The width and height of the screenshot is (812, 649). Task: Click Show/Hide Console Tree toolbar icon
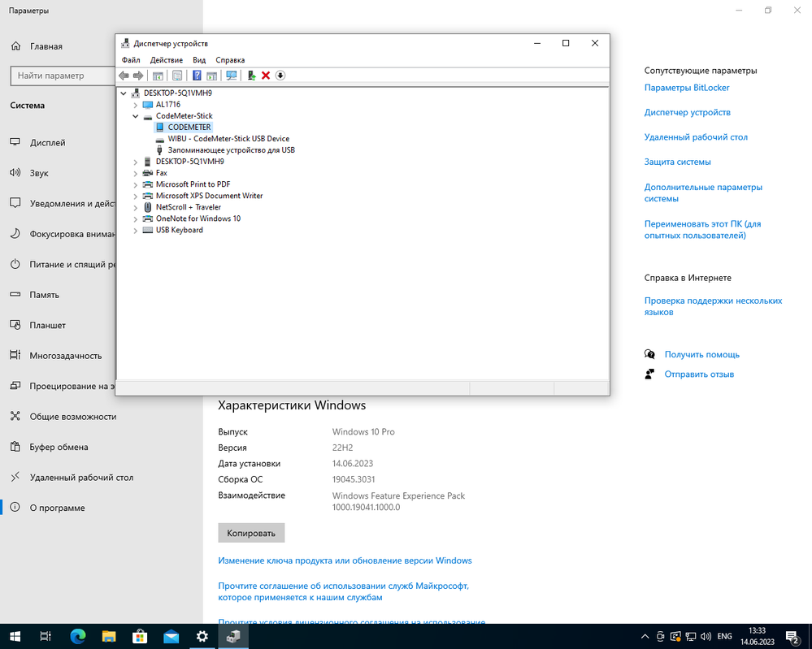[158, 76]
